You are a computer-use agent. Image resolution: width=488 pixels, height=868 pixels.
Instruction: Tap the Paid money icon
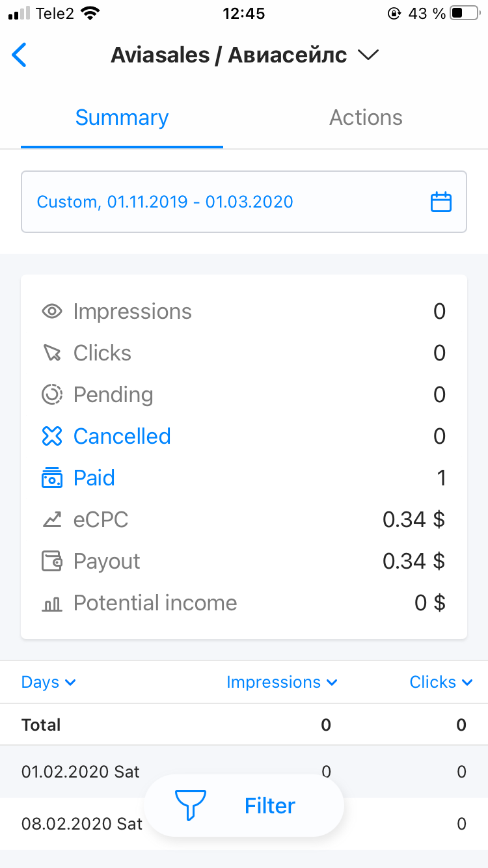(51, 478)
